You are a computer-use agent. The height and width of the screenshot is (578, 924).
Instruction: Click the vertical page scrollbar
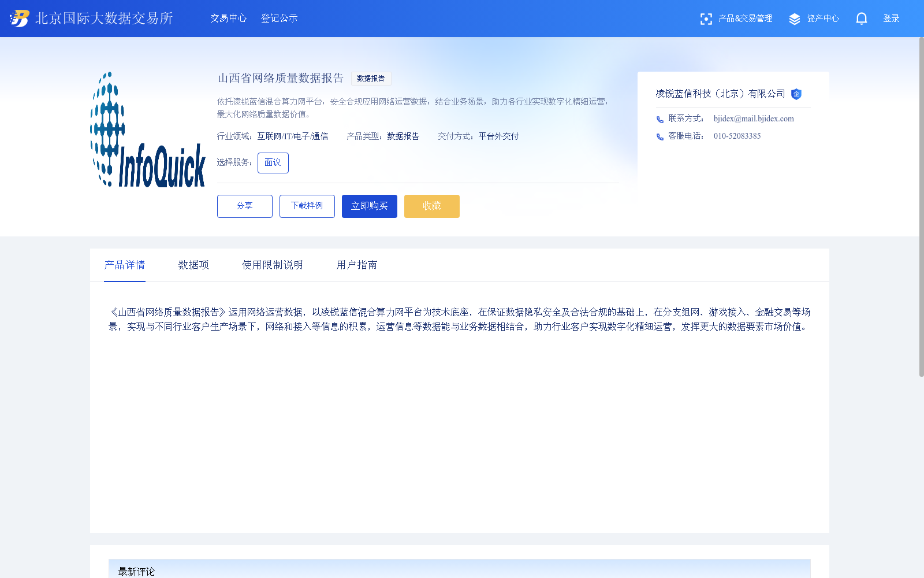tap(921, 207)
